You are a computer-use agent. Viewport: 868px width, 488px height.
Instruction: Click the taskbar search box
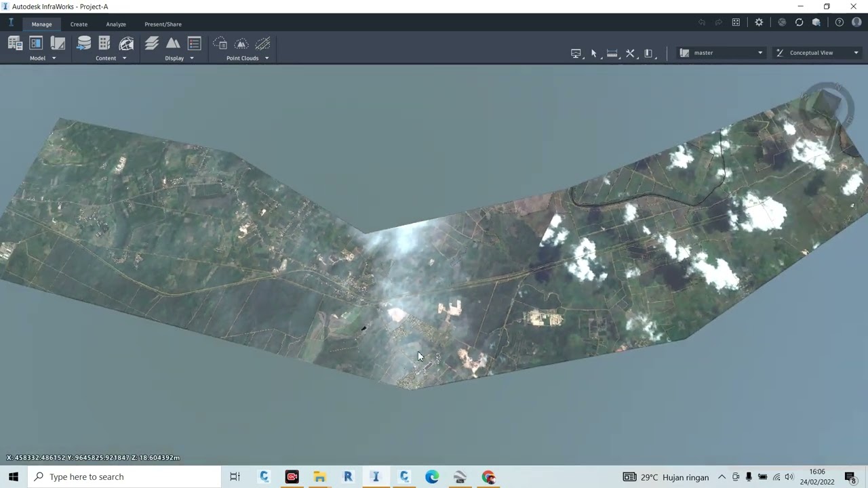[124, 476]
